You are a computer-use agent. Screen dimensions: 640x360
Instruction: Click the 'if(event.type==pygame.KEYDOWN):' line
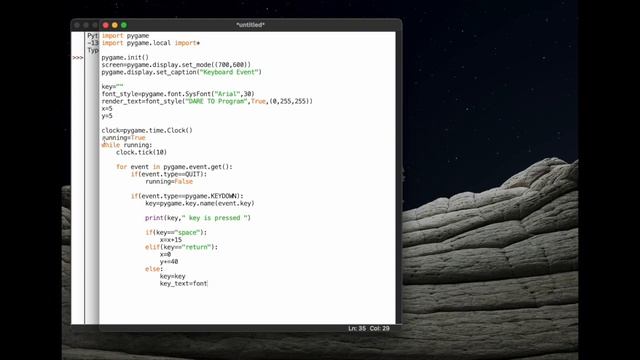click(x=187, y=196)
